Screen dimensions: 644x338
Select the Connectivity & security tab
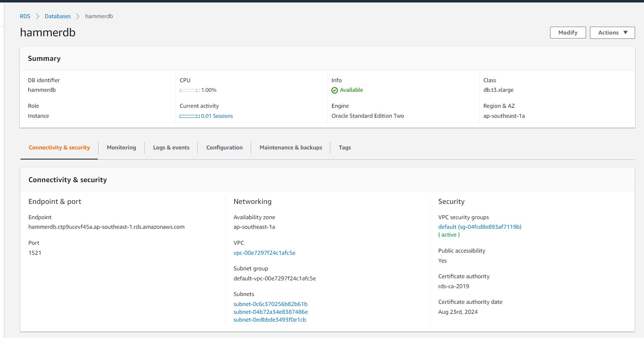(59, 148)
